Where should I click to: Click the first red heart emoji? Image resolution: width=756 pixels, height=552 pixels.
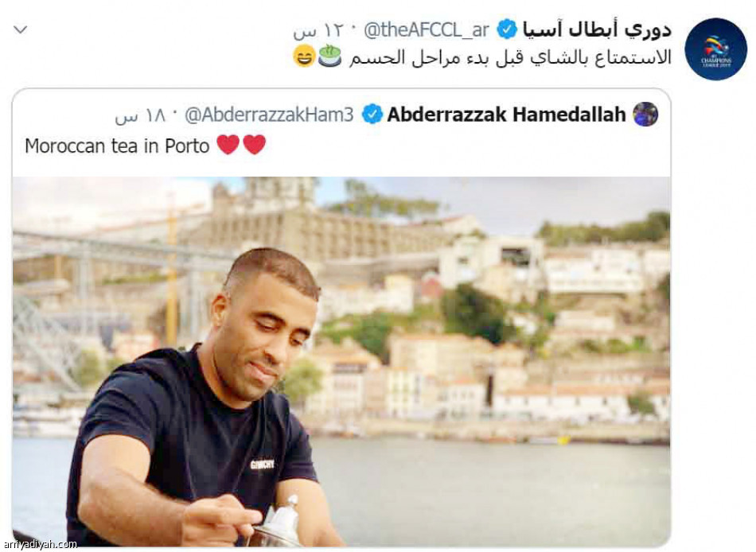pyautogui.click(x=228, y=145)
